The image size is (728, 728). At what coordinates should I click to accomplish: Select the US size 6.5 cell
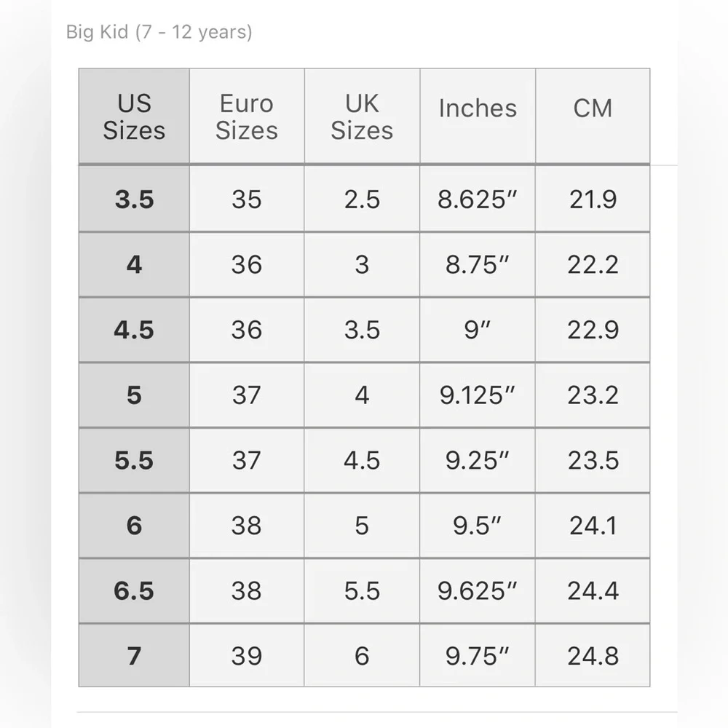(134, 590)
